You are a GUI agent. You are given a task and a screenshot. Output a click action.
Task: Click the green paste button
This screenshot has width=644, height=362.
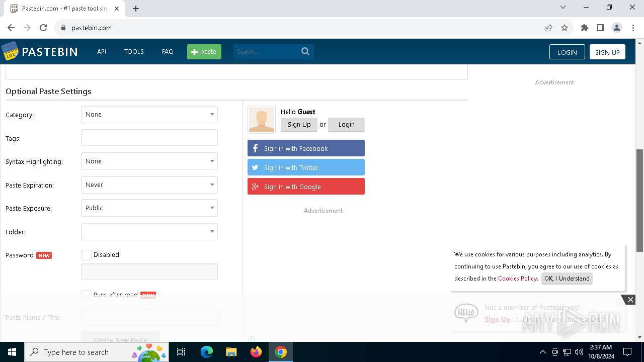pos(204,52)
